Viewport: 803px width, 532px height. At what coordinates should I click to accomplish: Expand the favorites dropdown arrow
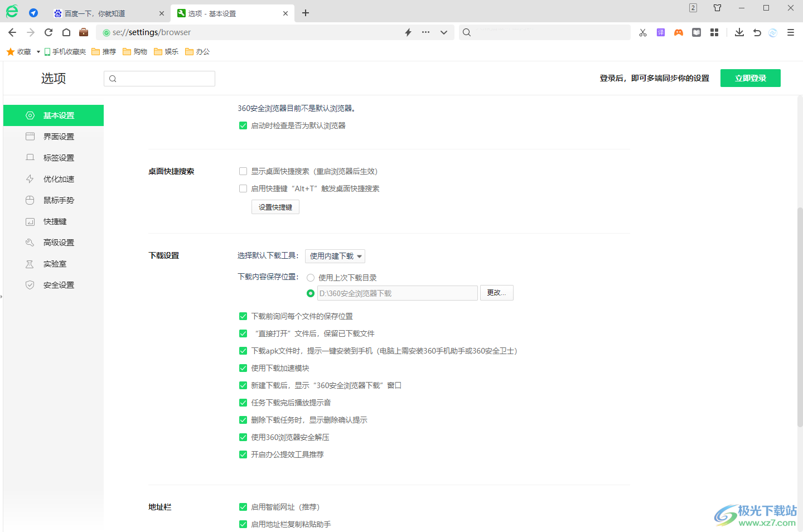tap(38, 52)
